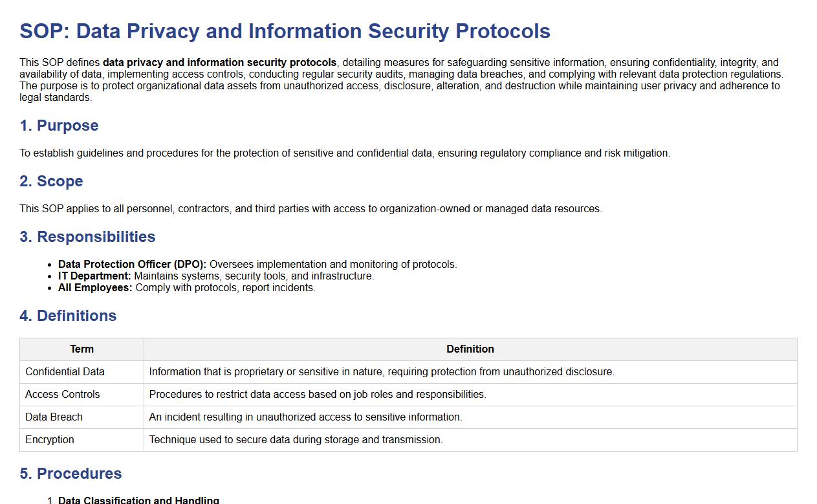Click the "Data Breach" term cell
Viewport: 817px width, 504px height.
coord(54,417)
